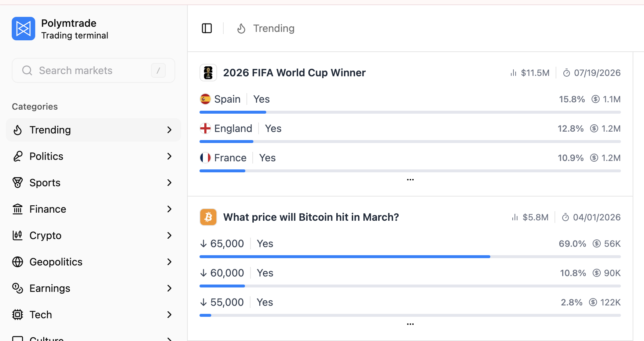Select the Sports medal icon
Viewport: 644px width, 341px height.
tap(17, 182)
